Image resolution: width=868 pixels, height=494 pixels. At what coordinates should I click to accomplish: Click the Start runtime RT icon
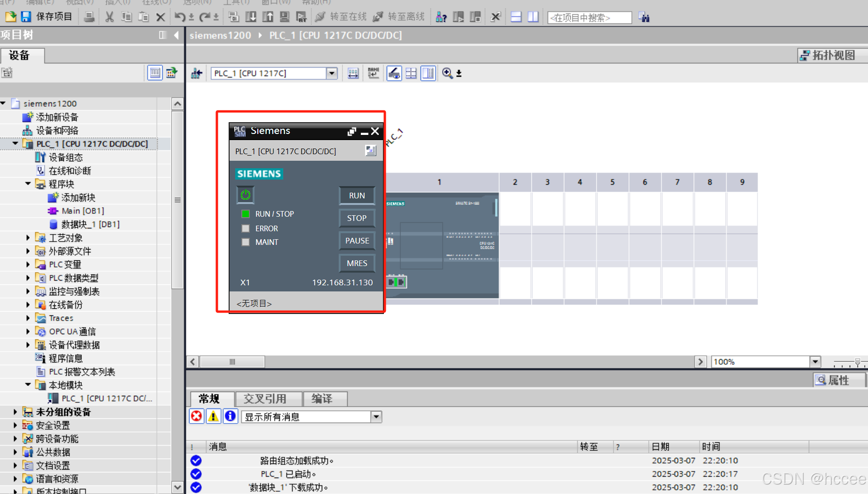point(302,17)
